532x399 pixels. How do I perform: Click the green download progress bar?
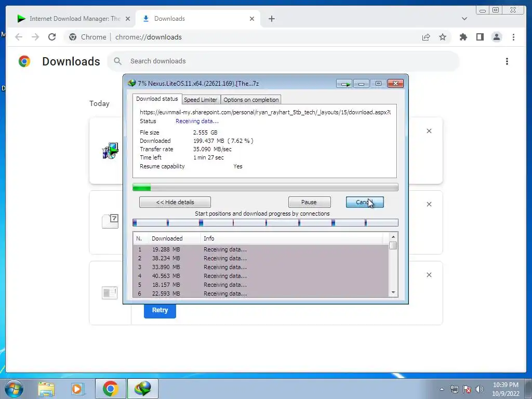click(x=265, y=187)
